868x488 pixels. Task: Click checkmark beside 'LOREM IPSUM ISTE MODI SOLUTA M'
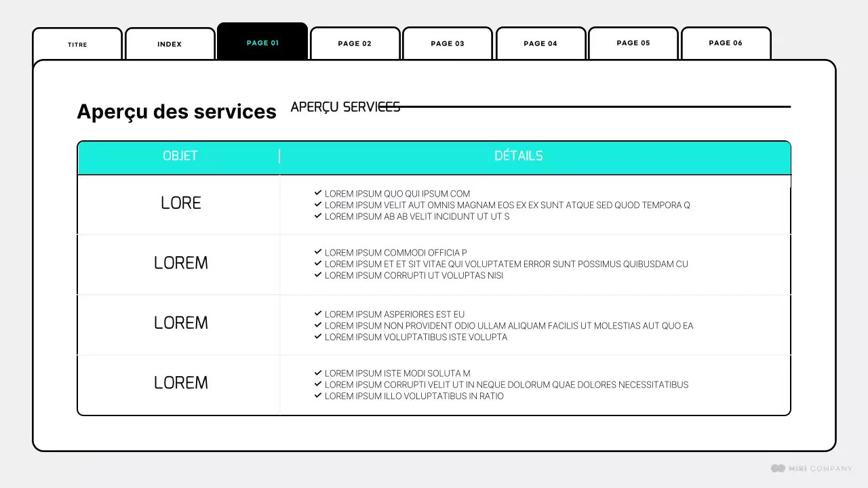tap(318, 373)
